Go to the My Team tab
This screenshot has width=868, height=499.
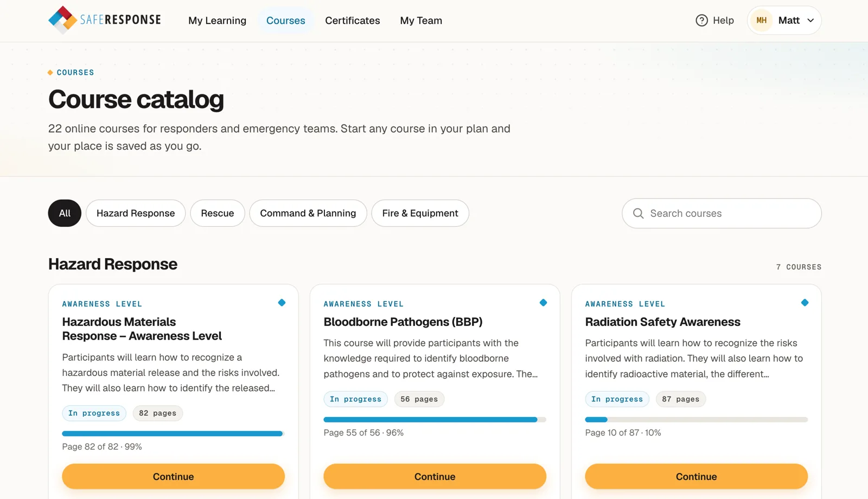(421, 21)
